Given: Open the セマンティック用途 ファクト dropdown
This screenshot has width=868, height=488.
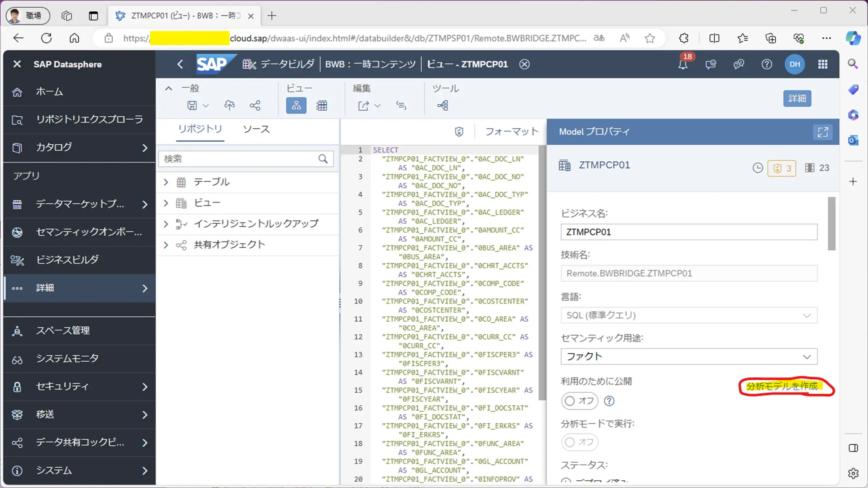Looking at the screenshot, I should tap(689, 357).
